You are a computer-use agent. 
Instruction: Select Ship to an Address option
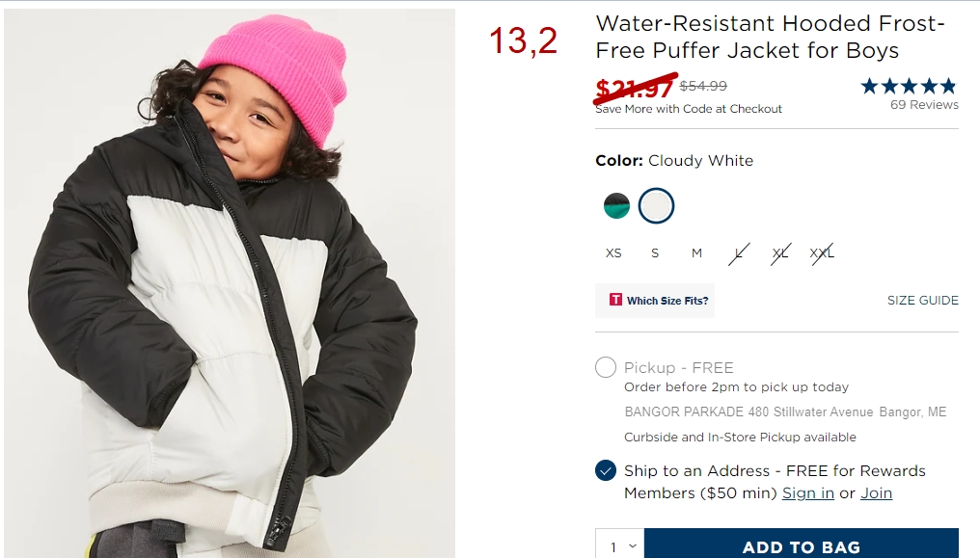coord(606,470)
